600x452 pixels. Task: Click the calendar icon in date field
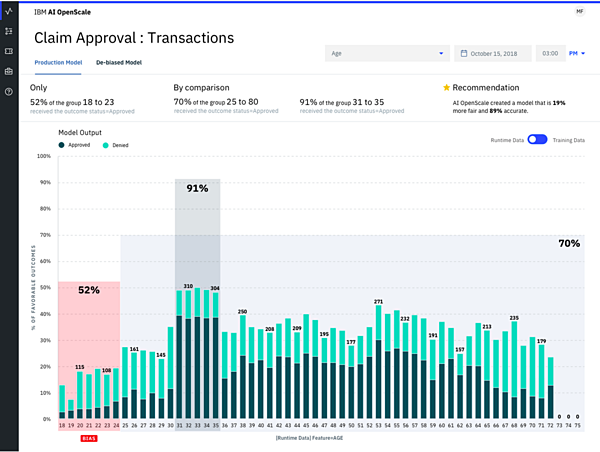(464, 53)
